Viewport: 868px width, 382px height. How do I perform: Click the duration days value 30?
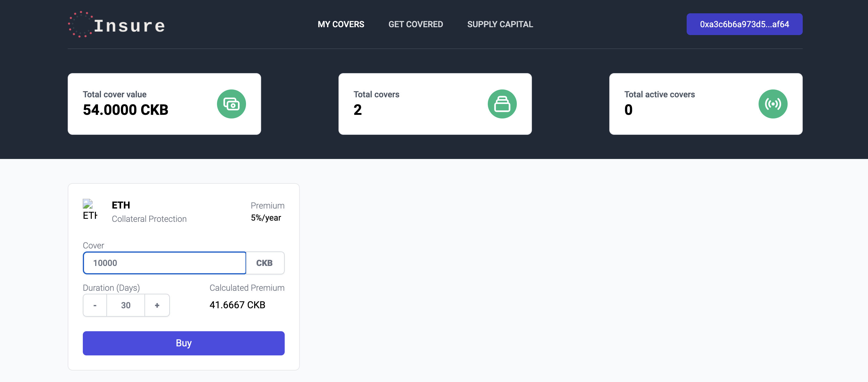tap(126, 305)
